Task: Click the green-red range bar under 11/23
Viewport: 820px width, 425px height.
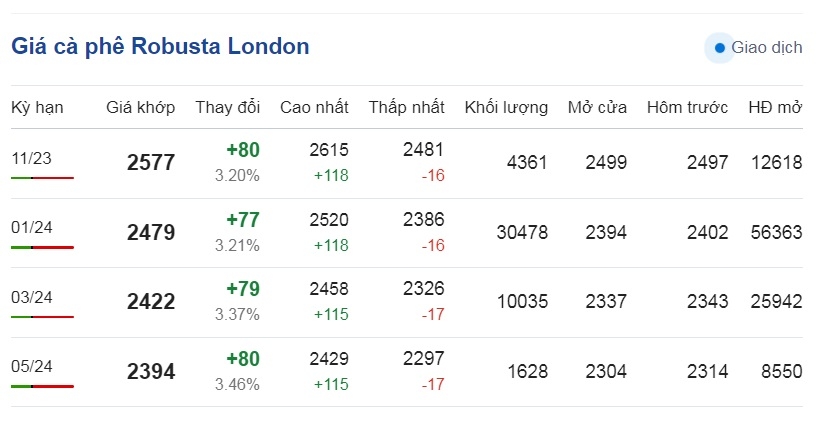Action: [42, 178]
